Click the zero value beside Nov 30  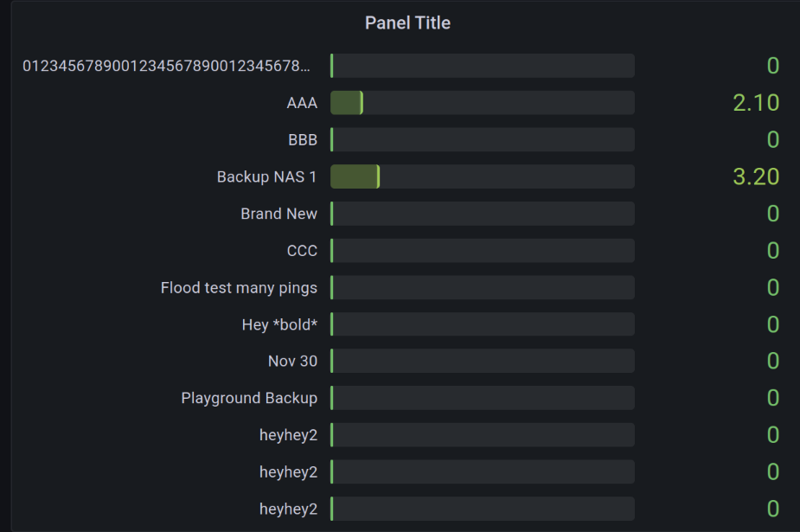tap(773, 361)
